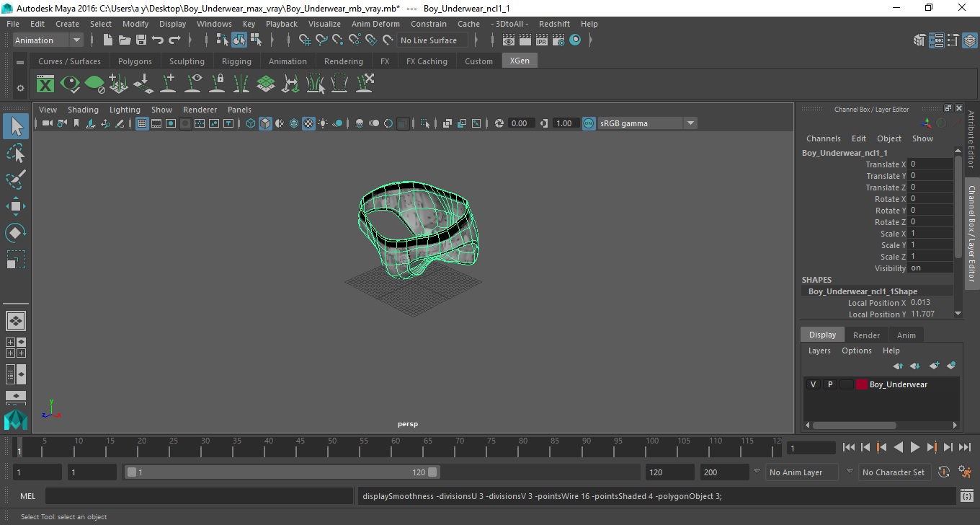Image resolution: width=980 pixels, height=525 pixels.
Task: Click the New Scene icon
Action: (108, 40)
